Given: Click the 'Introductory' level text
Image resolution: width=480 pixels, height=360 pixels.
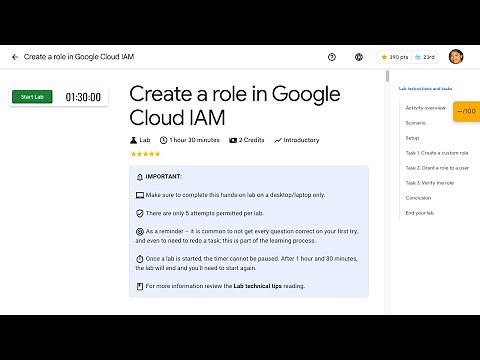Looking at the screenshot, I should pos(301,140).
